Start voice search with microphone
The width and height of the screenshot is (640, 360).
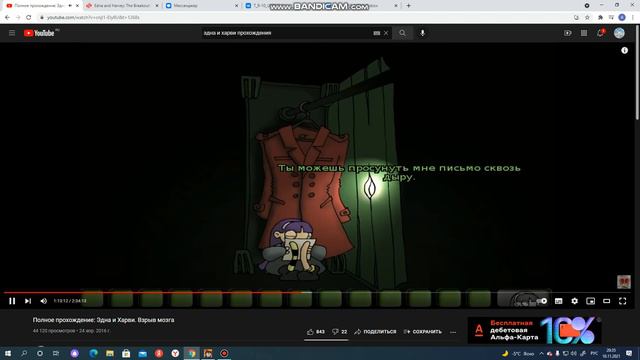422,33
